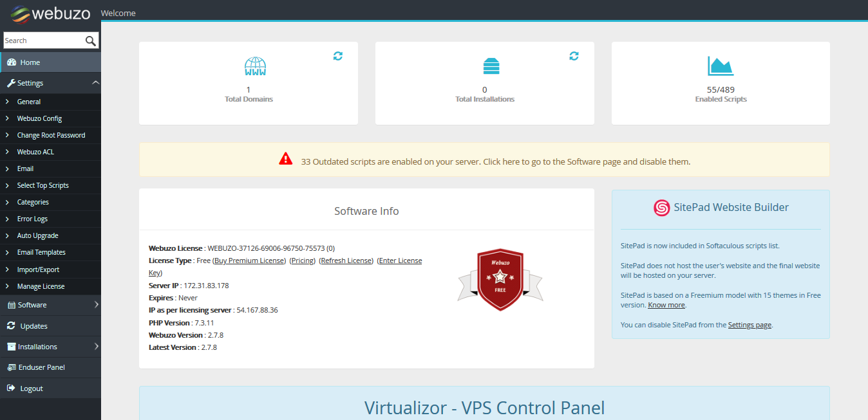Click the Updates refresh icon in sidebar
Image resolution: width=868 pixels, height=420 pixels.
11,325
